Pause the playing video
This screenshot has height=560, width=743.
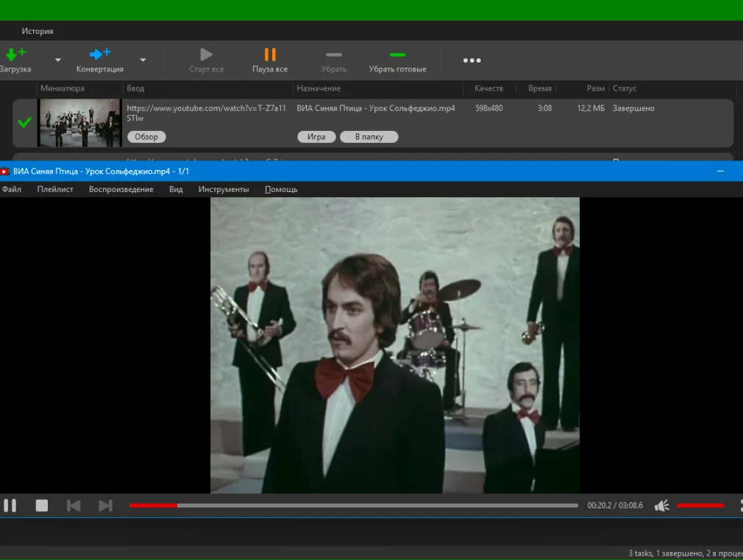(10, 506)
